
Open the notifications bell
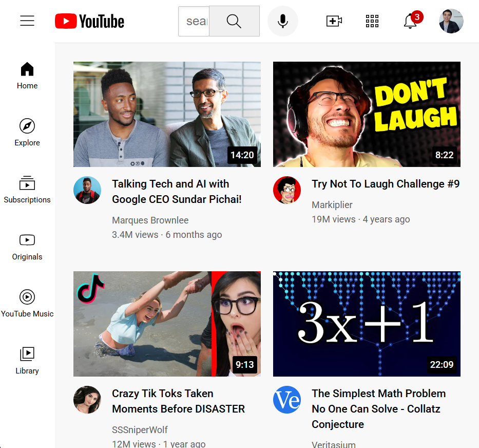(x=410, y=21)
